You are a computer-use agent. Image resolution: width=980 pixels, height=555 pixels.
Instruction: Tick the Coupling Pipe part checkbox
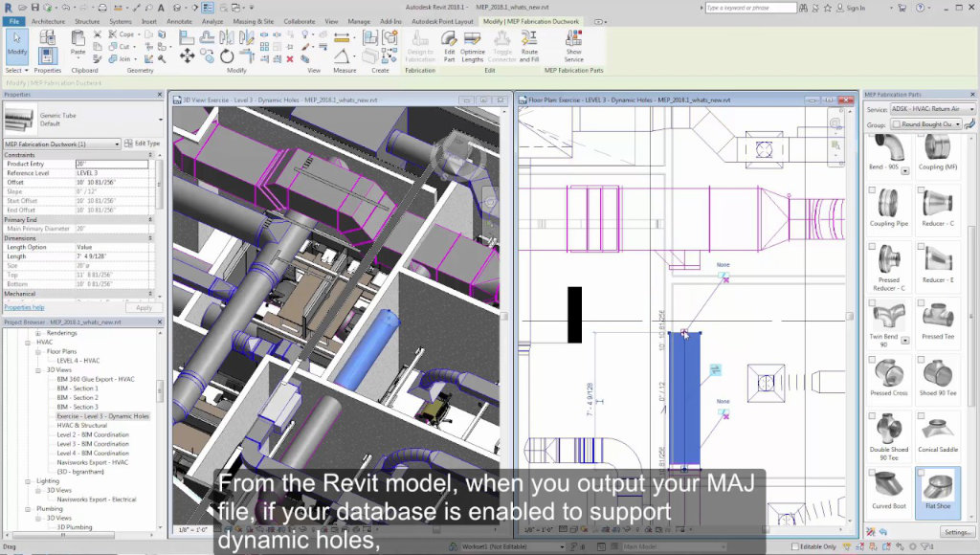(x=872, y=190)
